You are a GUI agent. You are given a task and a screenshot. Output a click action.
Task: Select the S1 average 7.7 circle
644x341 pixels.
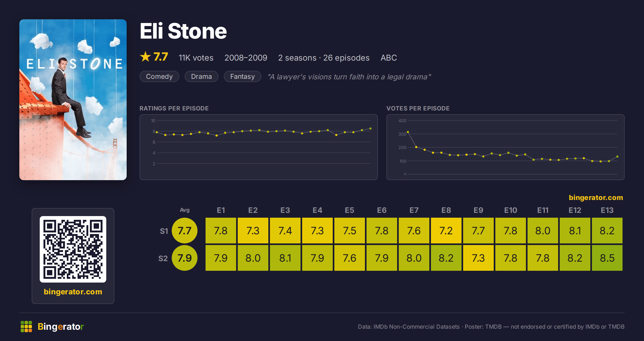(185, 231)
